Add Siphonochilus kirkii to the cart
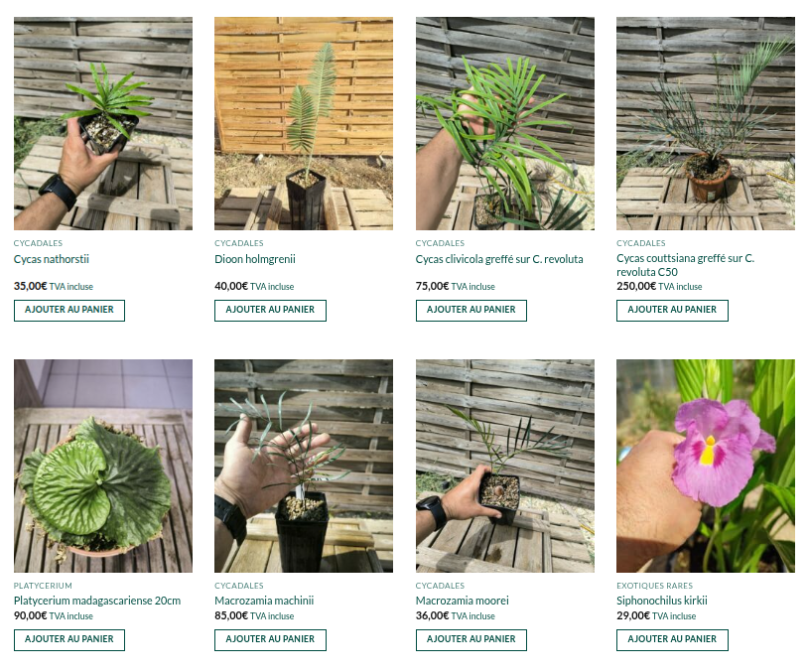The height and width of the screenshot is (672, 807). coord(672,639)
